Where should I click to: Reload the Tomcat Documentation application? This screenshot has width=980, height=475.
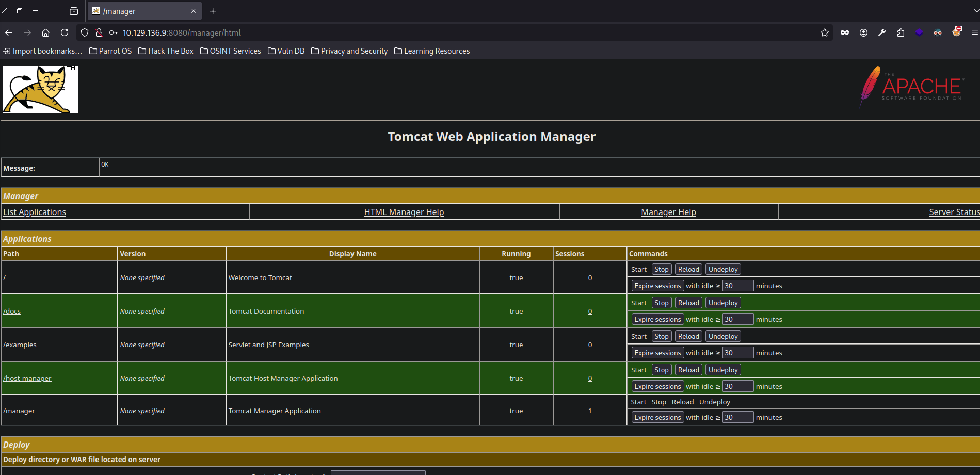pos(688,303)
